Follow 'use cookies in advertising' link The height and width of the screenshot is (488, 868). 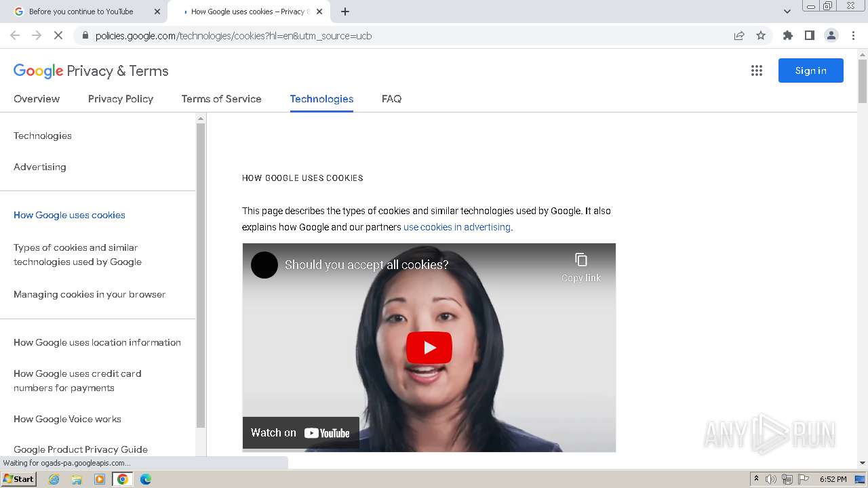pyautogui.click(x=457, y=227)
